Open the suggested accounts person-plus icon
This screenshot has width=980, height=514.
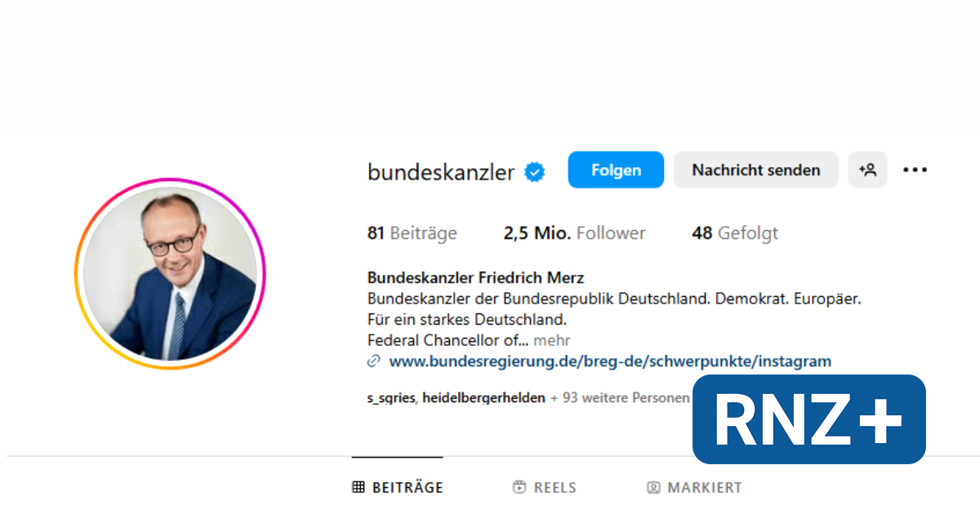pos(867,170)
